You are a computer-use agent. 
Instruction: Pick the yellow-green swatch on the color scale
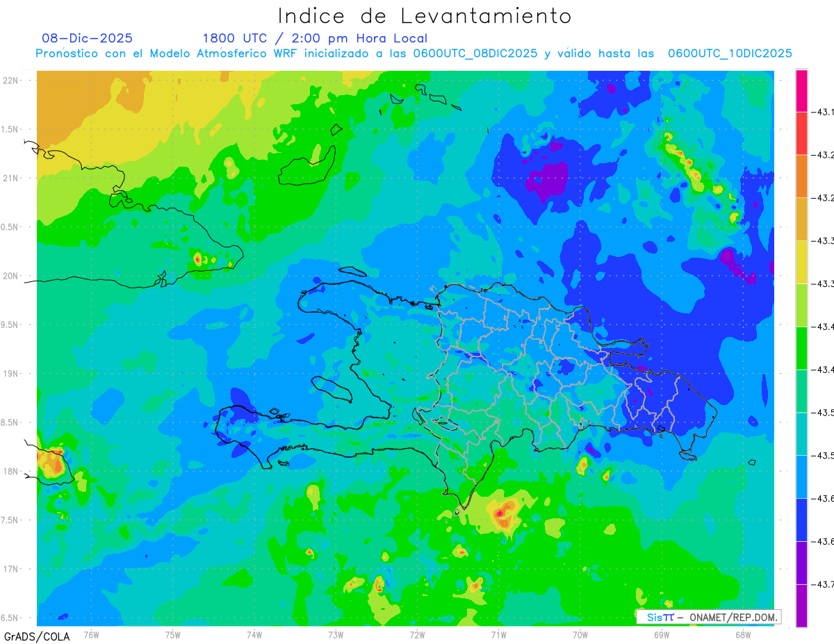(x=801, y=305)
